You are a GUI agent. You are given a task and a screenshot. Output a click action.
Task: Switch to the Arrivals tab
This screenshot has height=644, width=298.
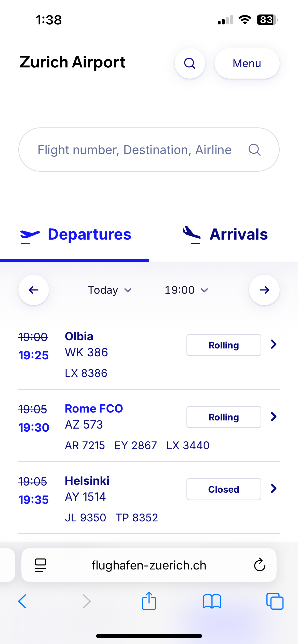click(225, 234)
